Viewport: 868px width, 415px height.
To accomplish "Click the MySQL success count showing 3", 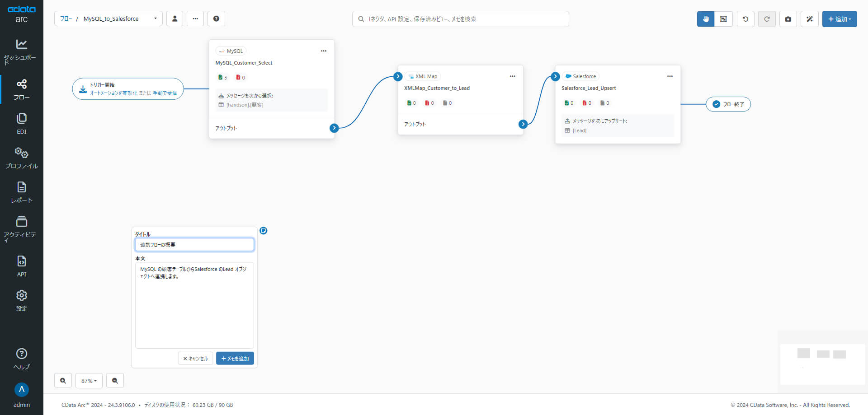I will 222,77.
